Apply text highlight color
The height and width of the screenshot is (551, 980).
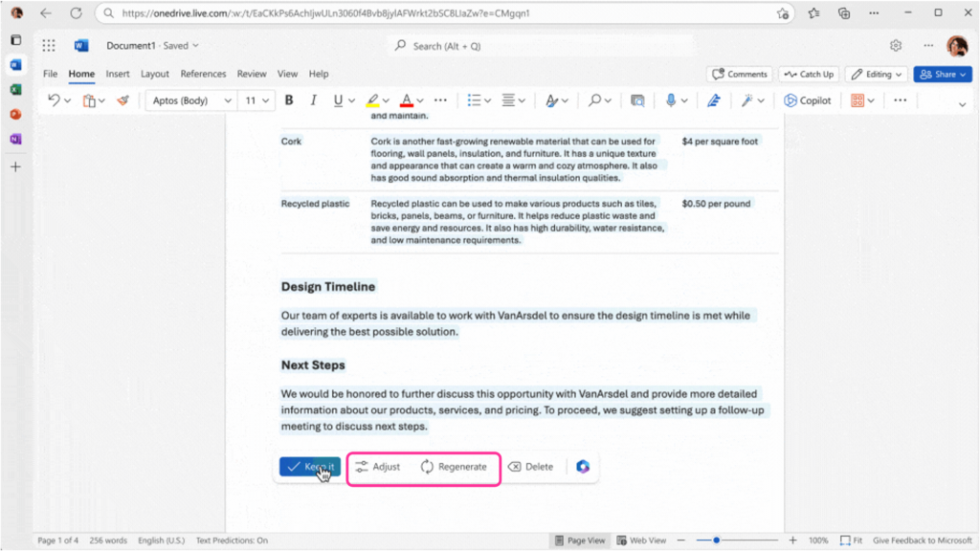point(374,99)
